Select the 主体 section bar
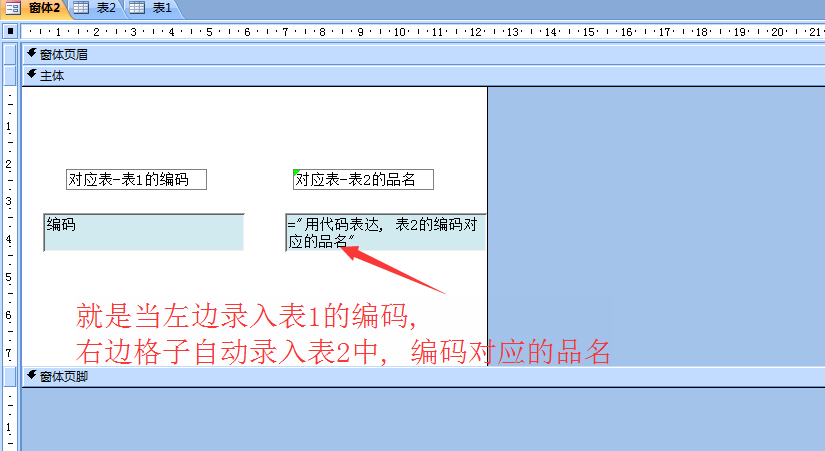Viewport: 825px width, 451px height. click(x=424, y=76)
